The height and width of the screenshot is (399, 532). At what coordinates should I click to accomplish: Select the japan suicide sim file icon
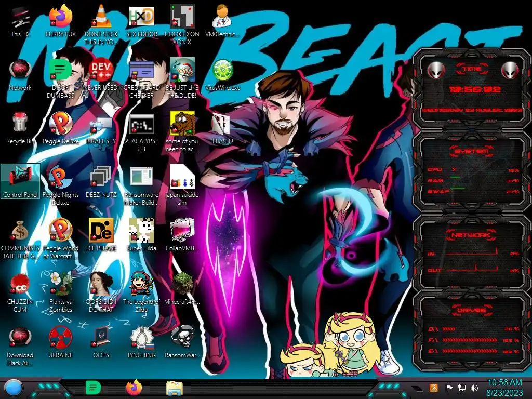click(x=182, y=186)
